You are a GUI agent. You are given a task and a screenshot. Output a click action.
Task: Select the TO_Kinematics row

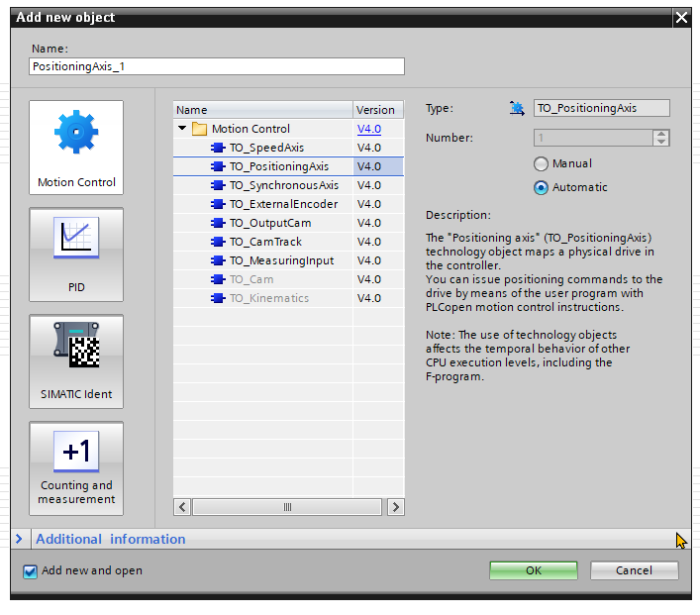coord(288,298)
